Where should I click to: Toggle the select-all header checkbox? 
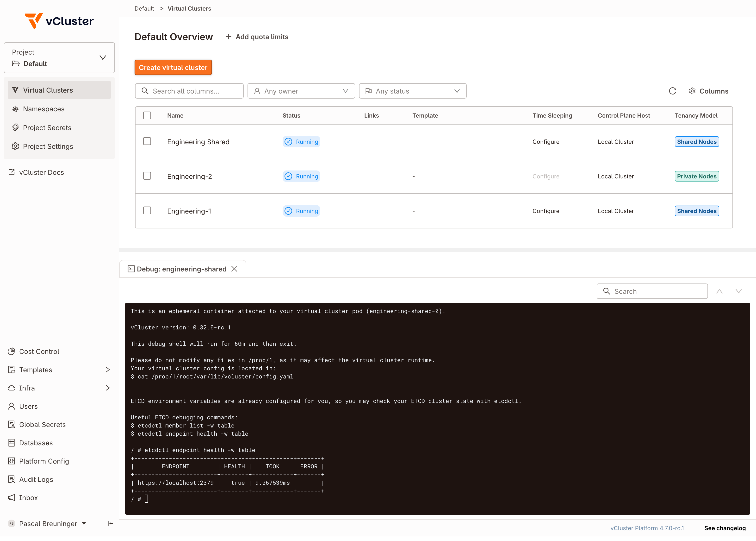pos(147,116)
